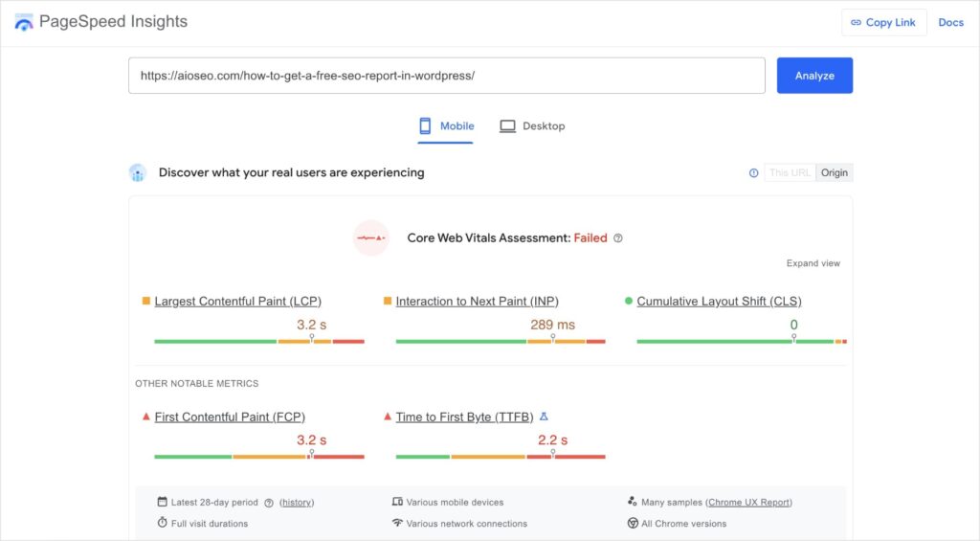Click the info icon beside This URL

click(754, 173)
